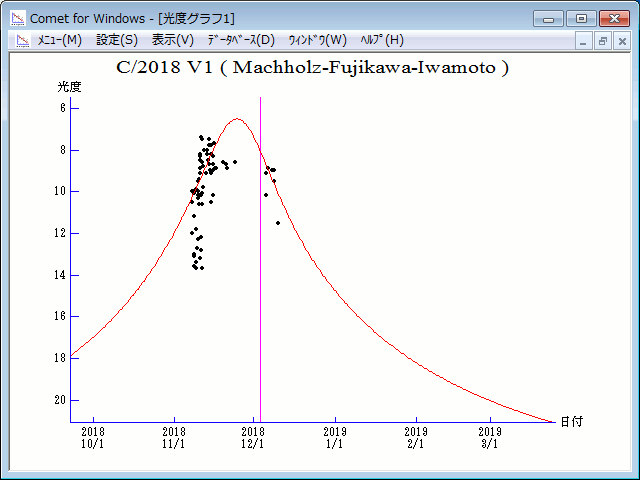Image resolution: width=640 pixels, height=480 pixels.
Task: Open the メニュー(M) menu
Action: pyautogui.click(x=59, y=40)
